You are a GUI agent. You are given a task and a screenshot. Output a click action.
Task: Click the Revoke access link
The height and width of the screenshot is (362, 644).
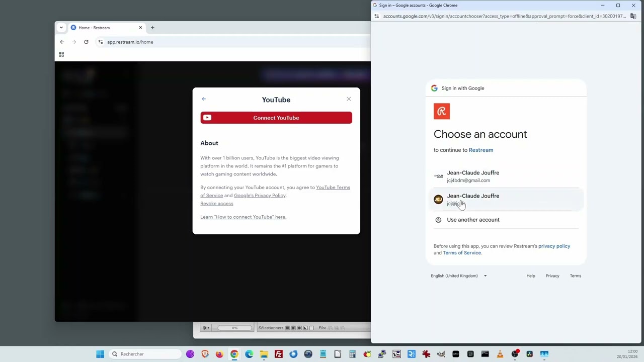(x=217, y=204)
